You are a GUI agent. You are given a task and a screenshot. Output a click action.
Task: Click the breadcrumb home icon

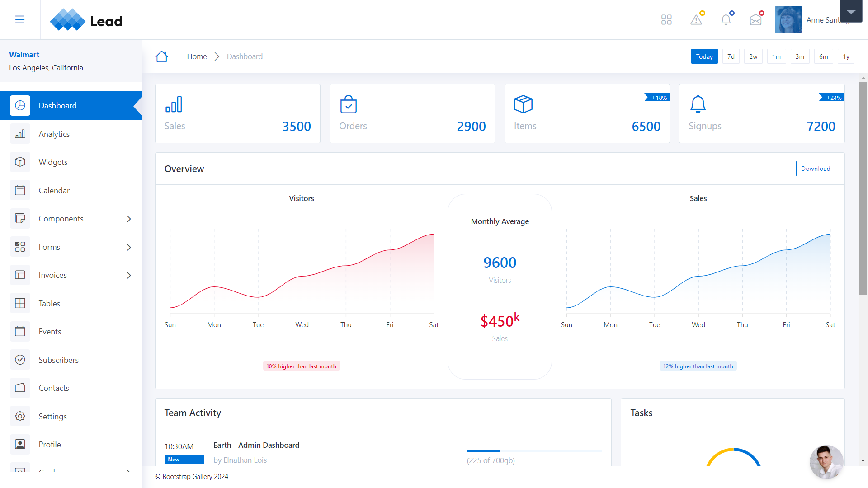pyautogui.click(x=161, y=56)
